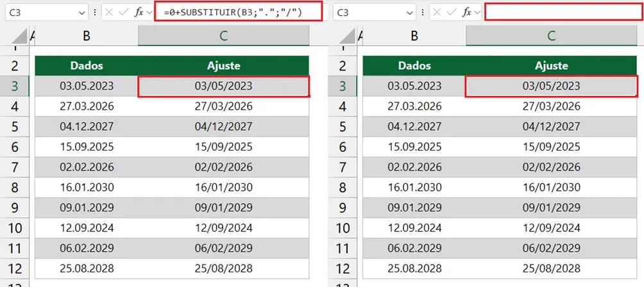This screenshot has height=287, width=644.
Task: Select cell 25/08/2028 in left sheet
Action: tap(223, 269)
